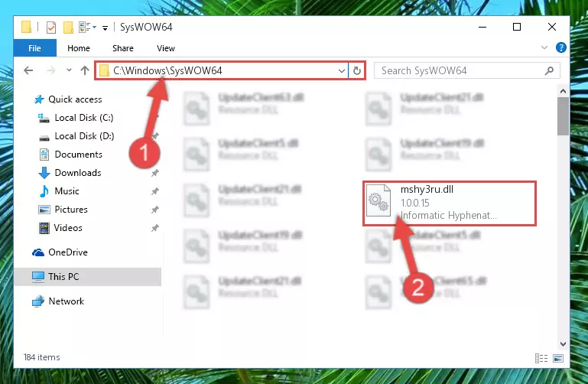Click the Music note icon
Screen dimensions: 588x384
(44, 191)
